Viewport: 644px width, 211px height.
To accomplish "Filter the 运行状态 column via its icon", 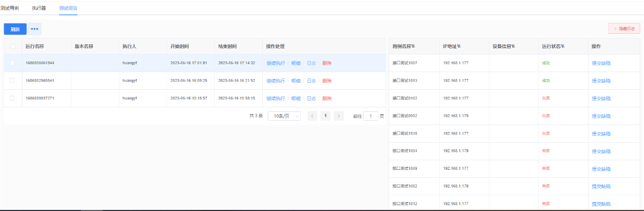I will click(x=562, y=46).
